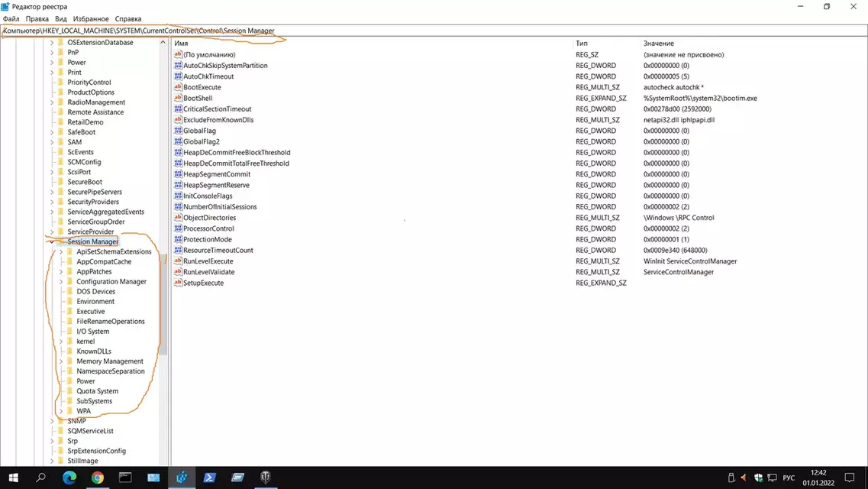Expand the OSExtensionDatabase key

click(52, 42)
